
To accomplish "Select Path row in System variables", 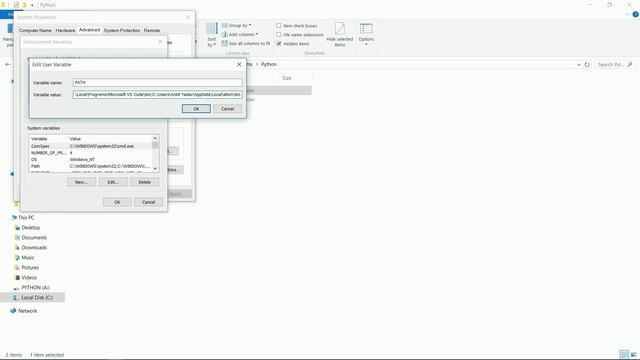I will 91,166.
